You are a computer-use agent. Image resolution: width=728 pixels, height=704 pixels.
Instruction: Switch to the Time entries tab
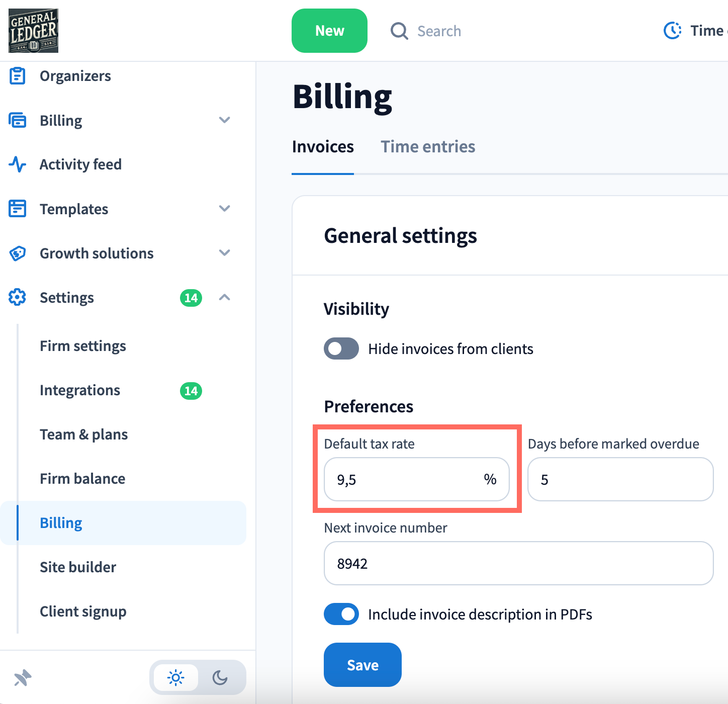pos(427,147)
